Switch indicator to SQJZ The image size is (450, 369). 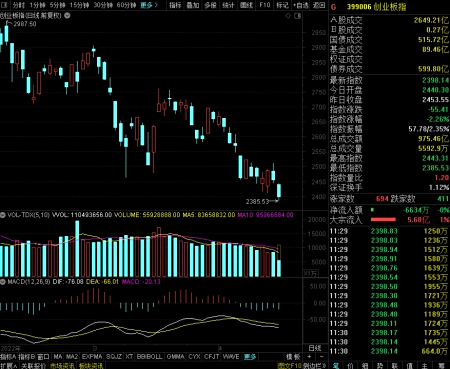tap(114, 357)
